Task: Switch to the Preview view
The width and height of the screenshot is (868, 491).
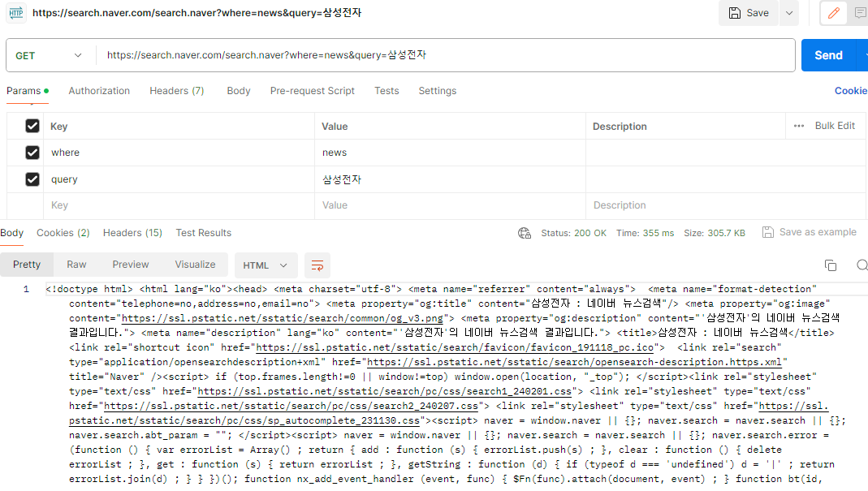Action: tap(131, 265)
